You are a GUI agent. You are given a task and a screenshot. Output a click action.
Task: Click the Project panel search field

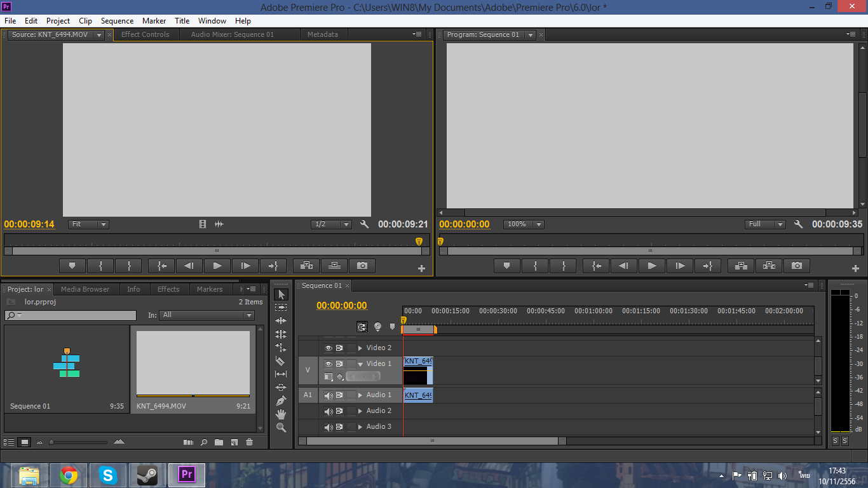point(71,315)
